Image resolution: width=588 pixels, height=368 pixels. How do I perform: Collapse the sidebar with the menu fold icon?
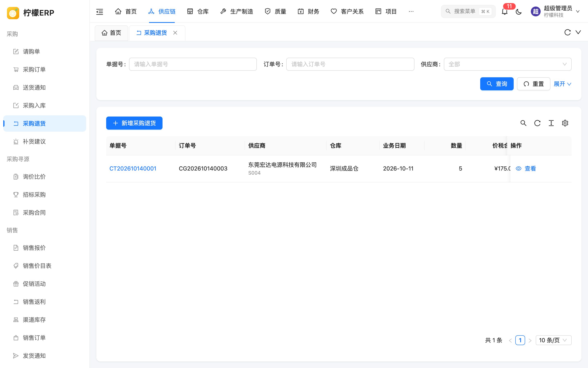click(100, 11)
